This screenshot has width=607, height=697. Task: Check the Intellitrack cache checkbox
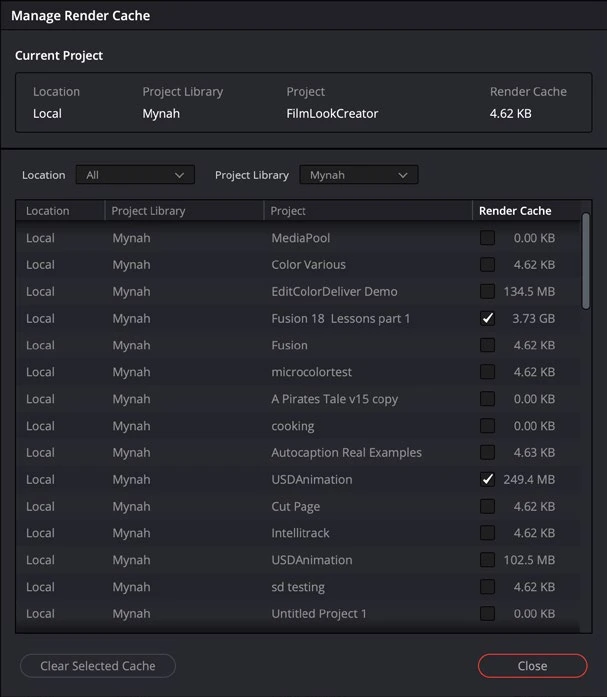(x=487, y=533)
